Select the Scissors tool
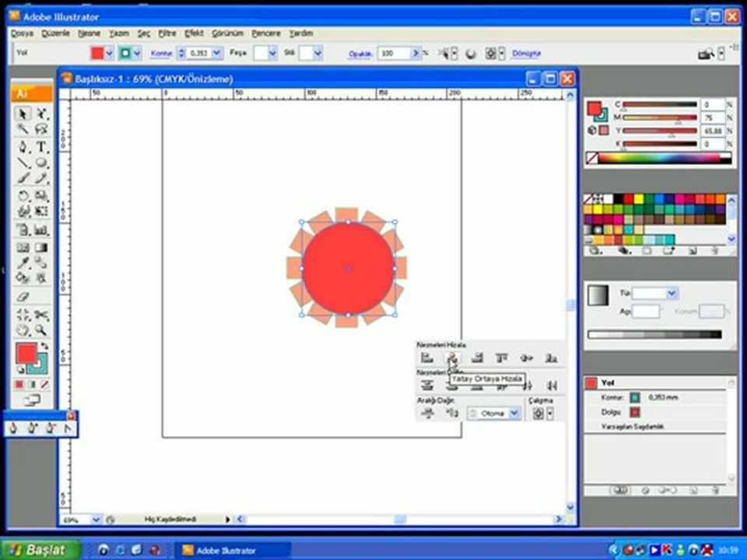747x560 pixels. [42, 314]
